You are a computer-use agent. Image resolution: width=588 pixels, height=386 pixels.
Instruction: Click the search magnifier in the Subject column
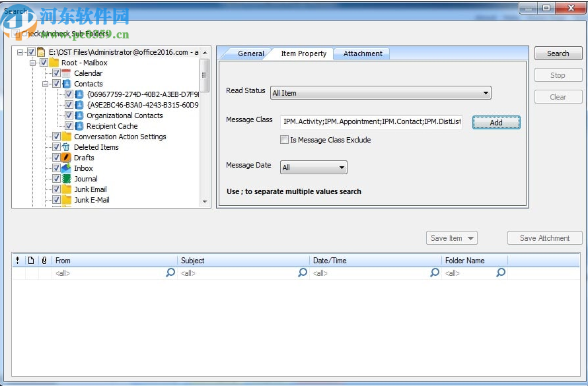point(303,273)
